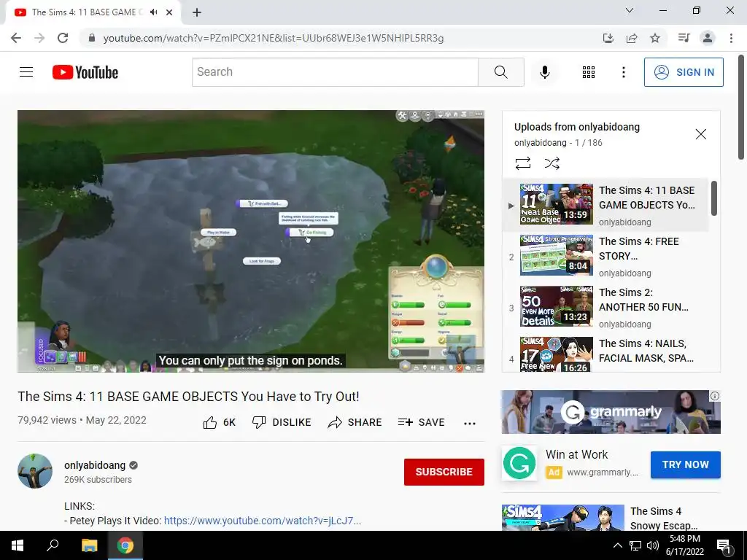
Task: Click the site lock icon
Action: (92, 38)
